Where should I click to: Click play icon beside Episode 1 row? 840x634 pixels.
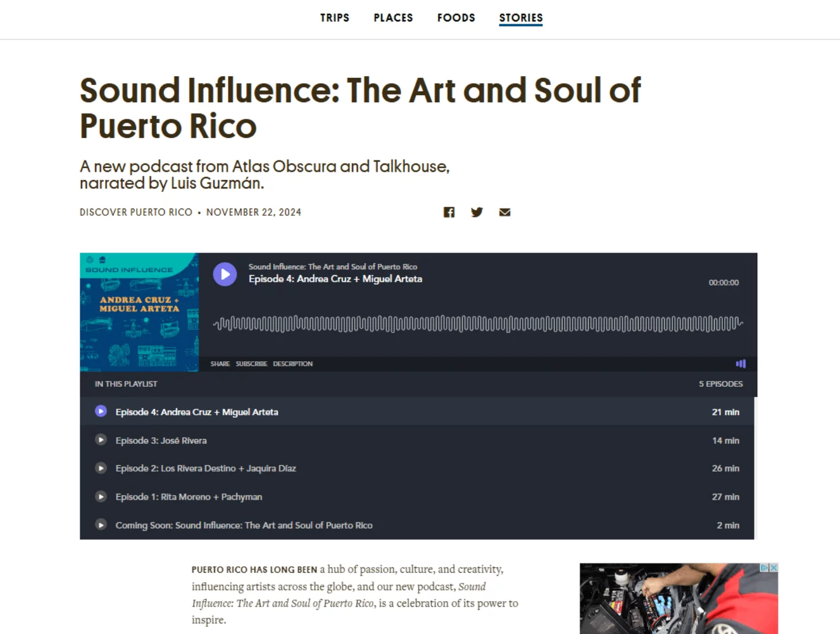point(101,496)
